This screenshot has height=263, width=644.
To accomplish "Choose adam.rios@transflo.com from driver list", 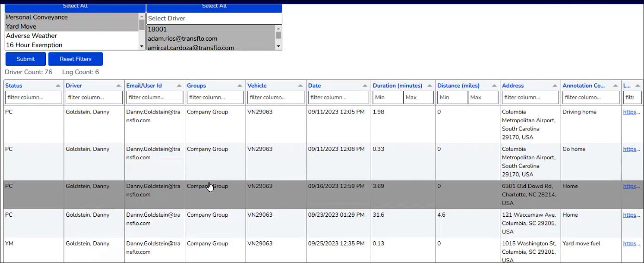I will (x=182, y=38).
